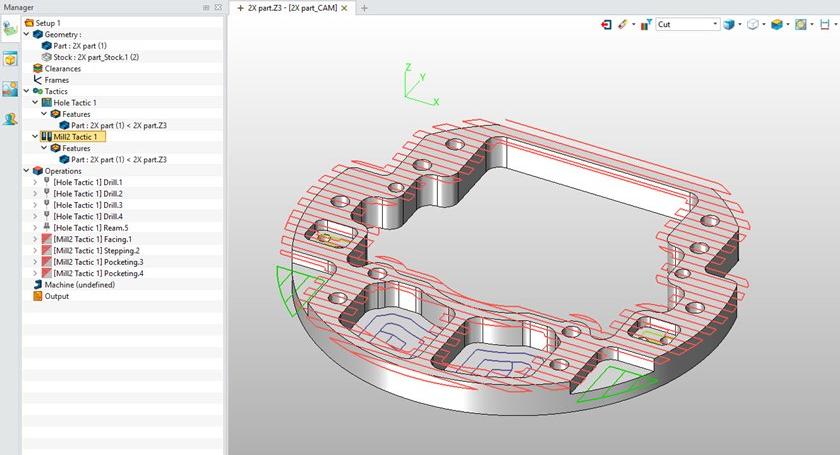The height and width of the screenshot is (455, 840).
Task: Open the yellow-topped box dropdown arrow
Action: click(788, 25)
